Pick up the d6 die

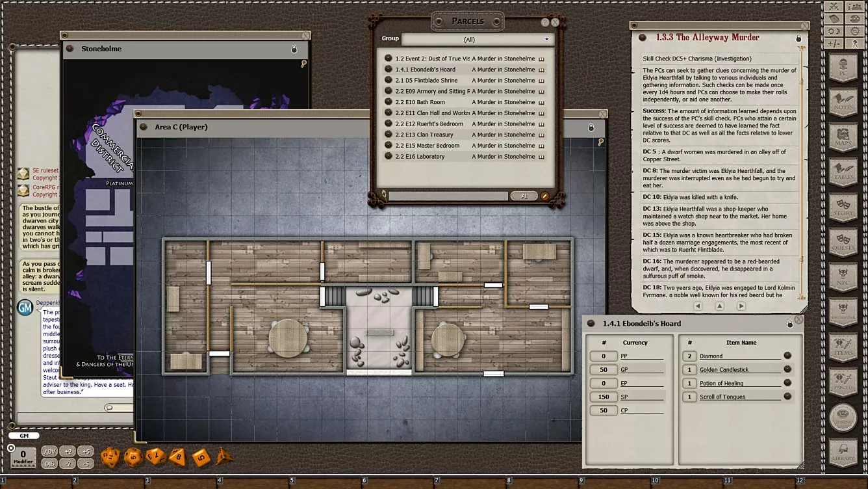coord(201,457)
